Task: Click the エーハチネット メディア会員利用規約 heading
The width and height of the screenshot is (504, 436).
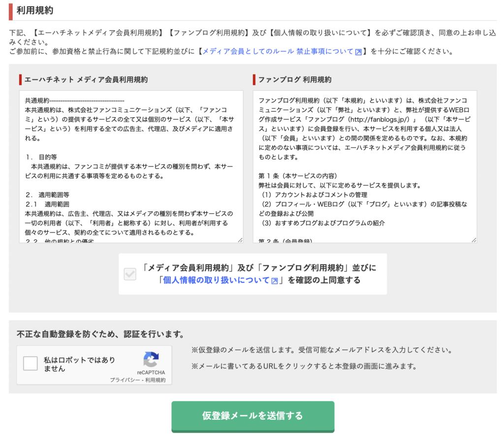Action: pyautogui.click(x=86, y=79)
